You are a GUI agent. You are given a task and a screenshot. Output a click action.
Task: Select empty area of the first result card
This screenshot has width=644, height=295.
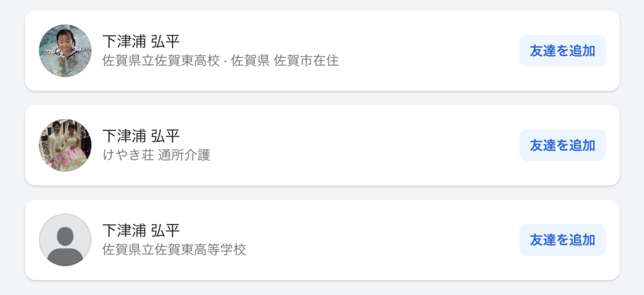pyautogui.click(x=427, y=51)
